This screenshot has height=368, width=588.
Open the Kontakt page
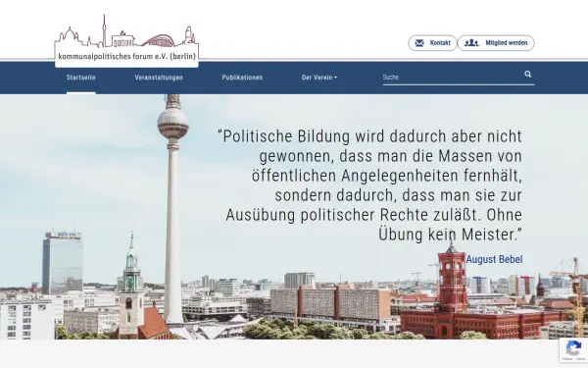(432, 43)
